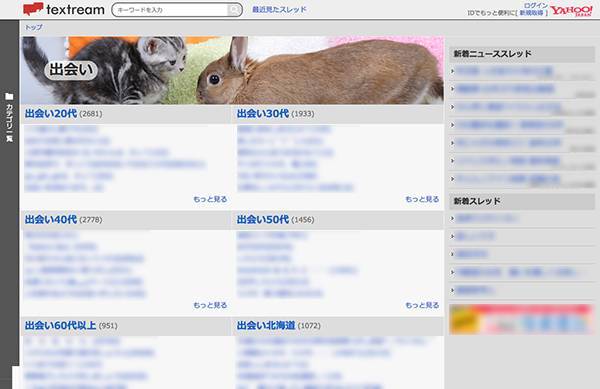
Task: Click the keyword search input field
Action: (171, 10)
